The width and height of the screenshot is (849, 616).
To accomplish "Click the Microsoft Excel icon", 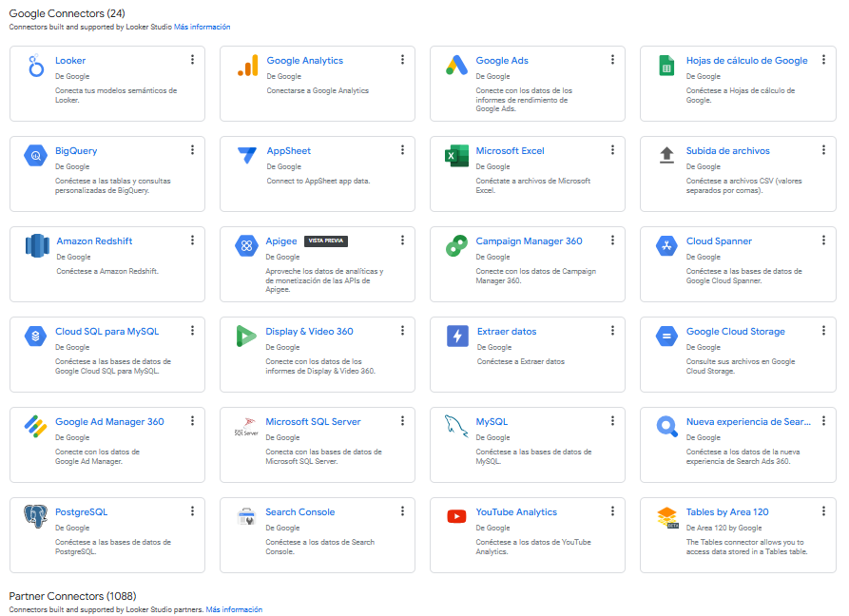I will (456, 156).
